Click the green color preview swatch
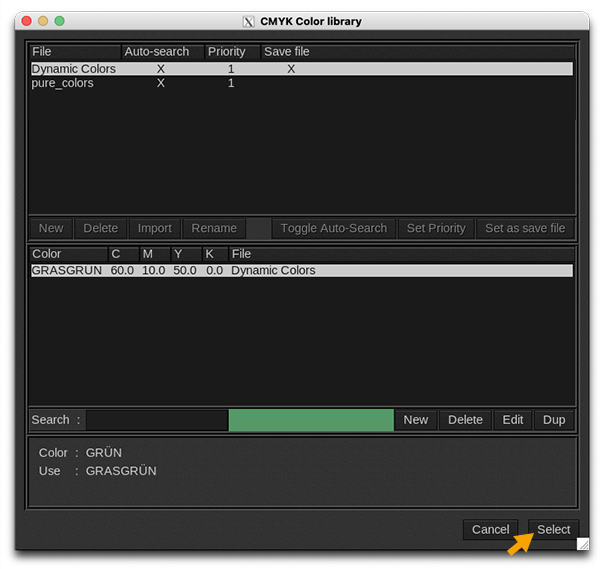This screenshot has height=569, width=600. (311, 420)
